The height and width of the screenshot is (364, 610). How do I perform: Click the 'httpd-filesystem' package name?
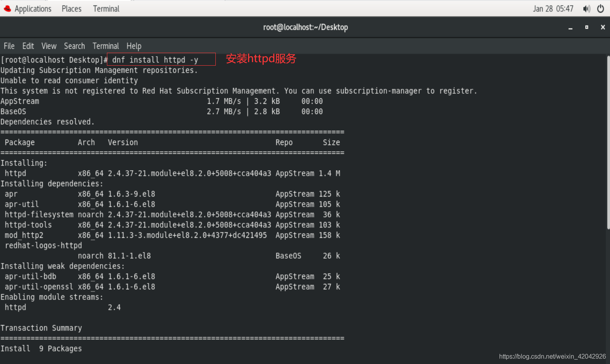[x=39, y=215]
